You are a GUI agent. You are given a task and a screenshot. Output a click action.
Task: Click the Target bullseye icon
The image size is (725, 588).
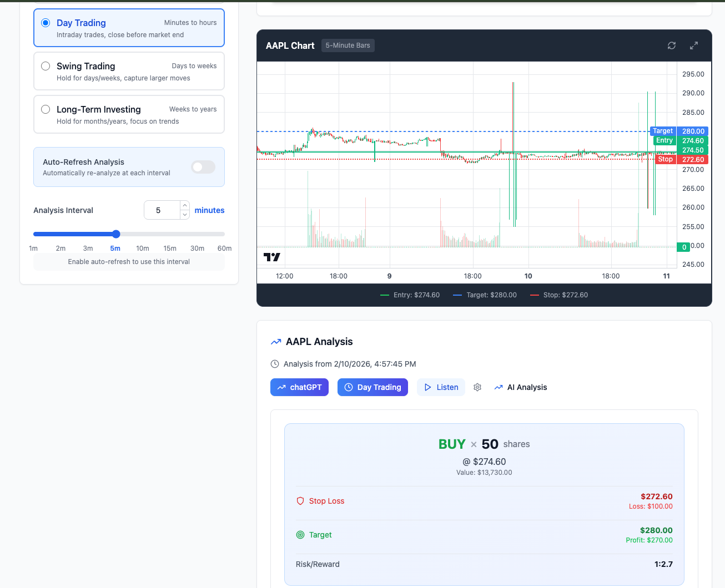(300, 535)
